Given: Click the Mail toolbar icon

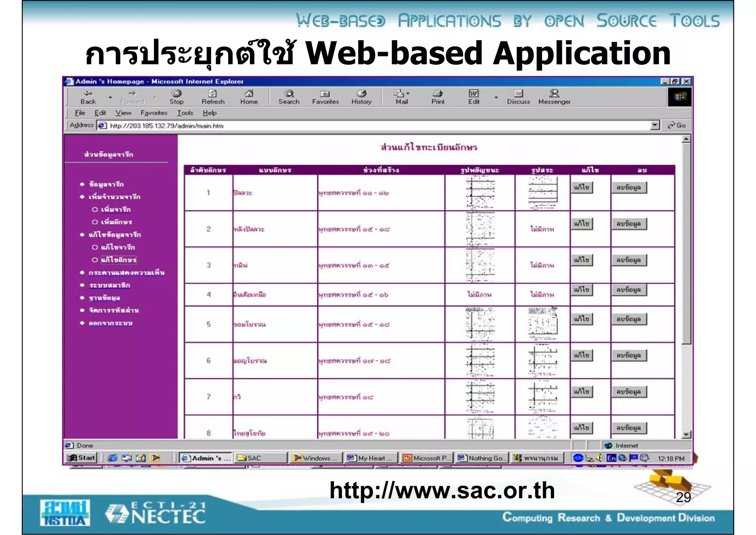Looking at the screenshot, I should point(402,97).
